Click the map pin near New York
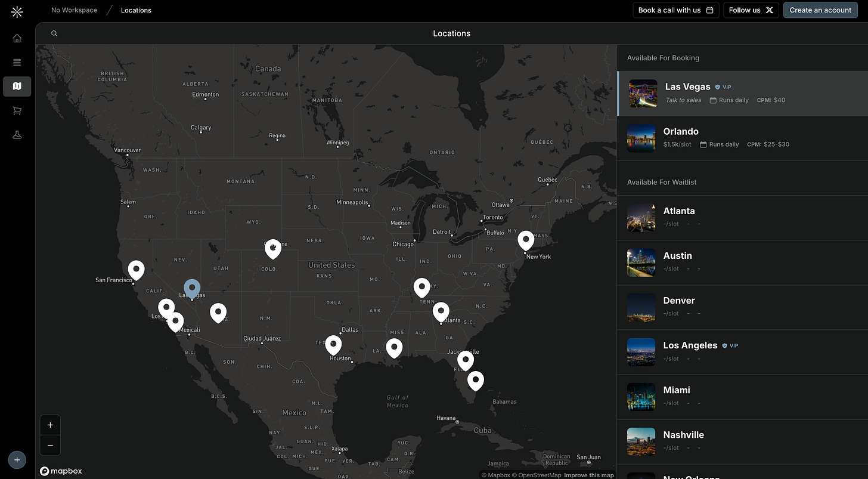 (x=526, y=240)
